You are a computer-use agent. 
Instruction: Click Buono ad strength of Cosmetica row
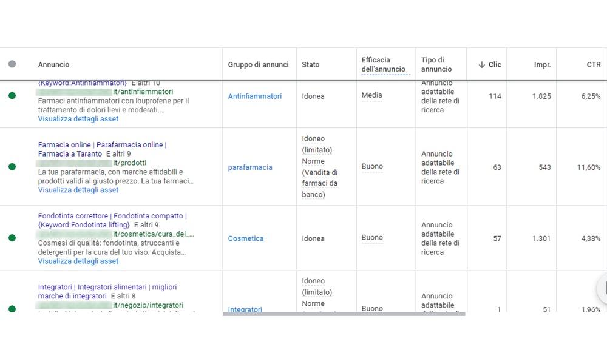pos(372,237)
